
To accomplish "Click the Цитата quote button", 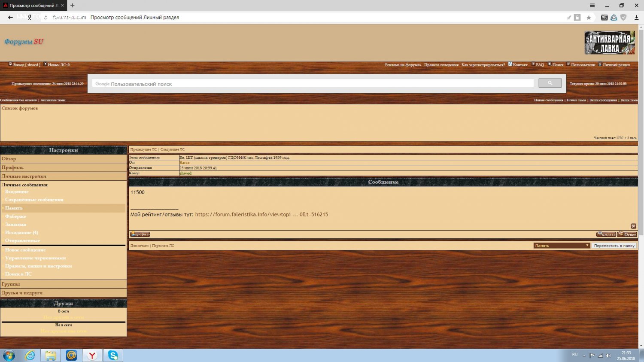I will coord(606,234).
